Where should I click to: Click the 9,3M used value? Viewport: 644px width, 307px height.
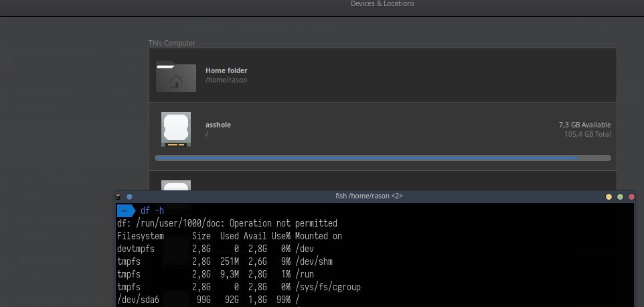(229, 274)
